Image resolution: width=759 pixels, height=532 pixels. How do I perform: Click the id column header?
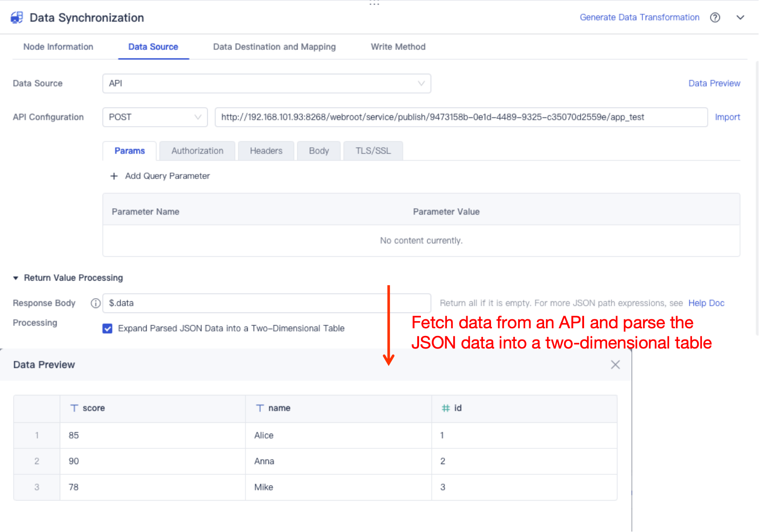click(524, 408)
